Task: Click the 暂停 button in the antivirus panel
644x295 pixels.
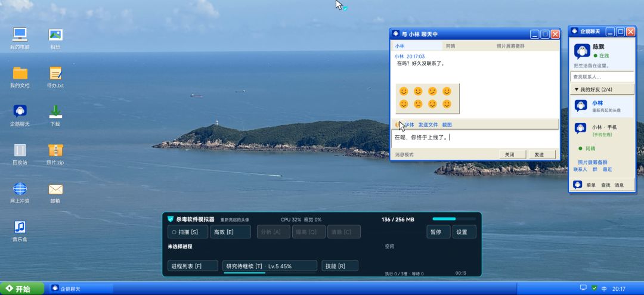Action: [x=438, y=231]
